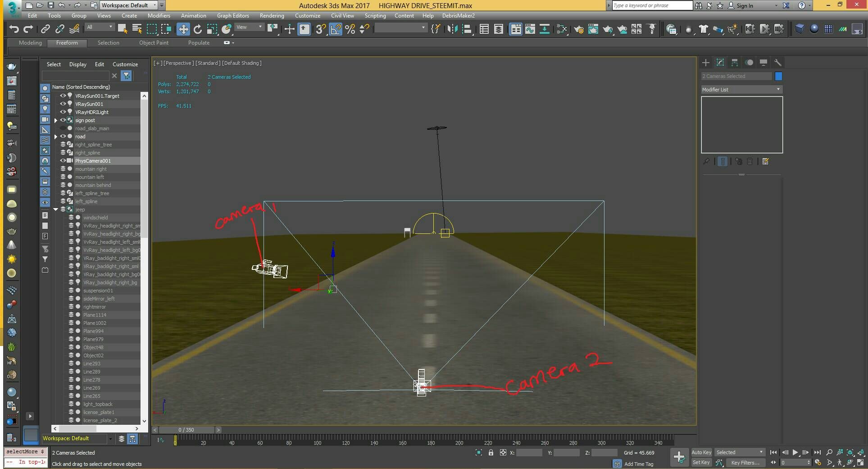868x469 pixels.
Task: Open the Modifier List dropdown
Action: point(741,90)
